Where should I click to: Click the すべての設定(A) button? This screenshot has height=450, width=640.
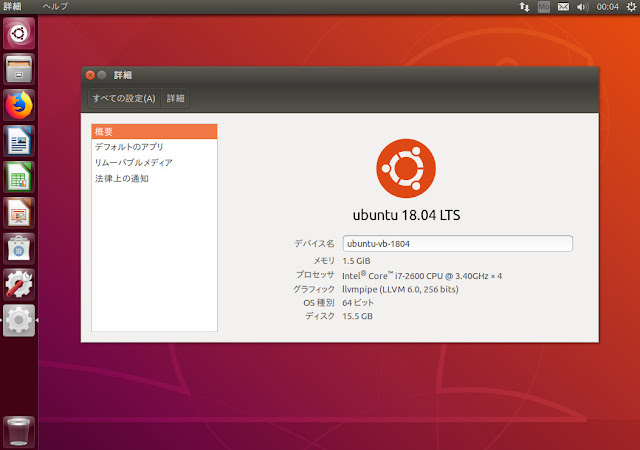[124, 98]
